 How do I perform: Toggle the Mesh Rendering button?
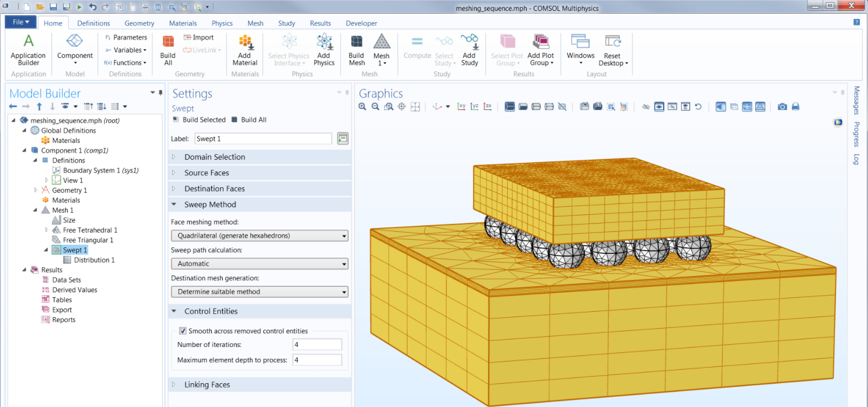[760, 107]
